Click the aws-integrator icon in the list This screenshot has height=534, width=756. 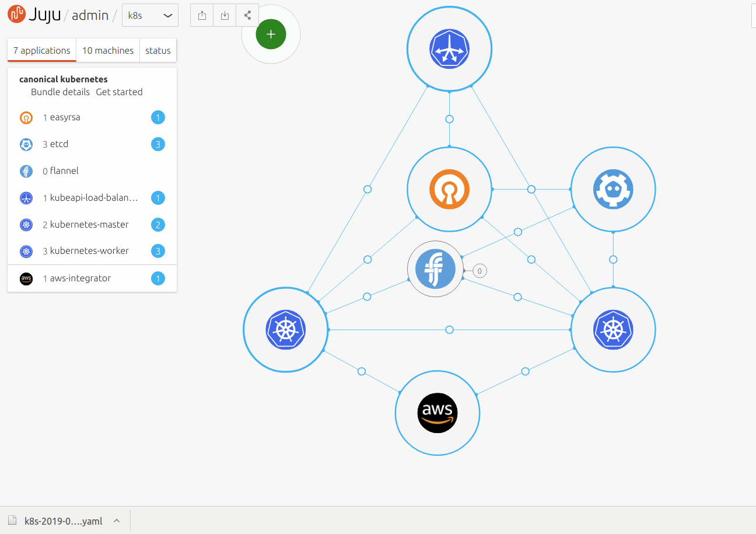(26, 278)
